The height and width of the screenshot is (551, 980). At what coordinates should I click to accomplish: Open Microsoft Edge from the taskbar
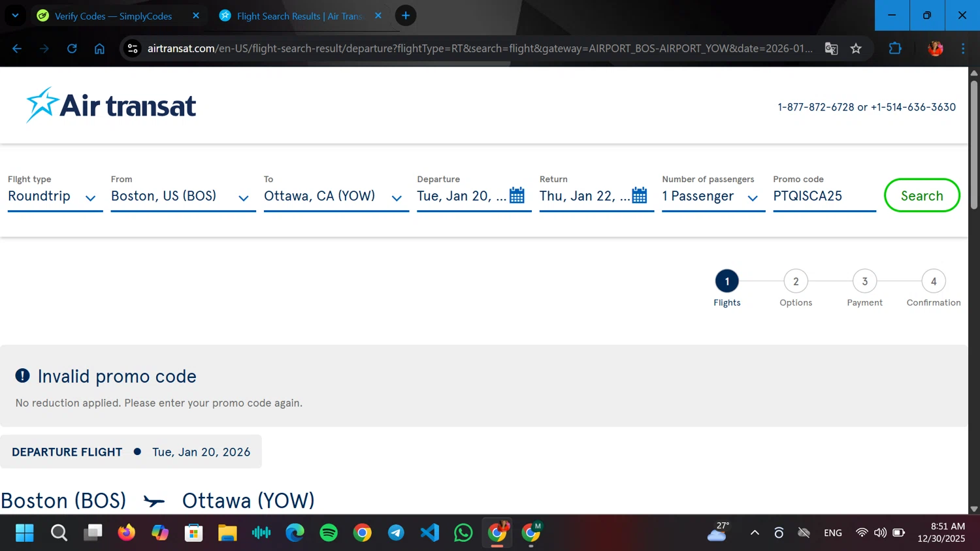pyautogui.click(x=295, y=533)
